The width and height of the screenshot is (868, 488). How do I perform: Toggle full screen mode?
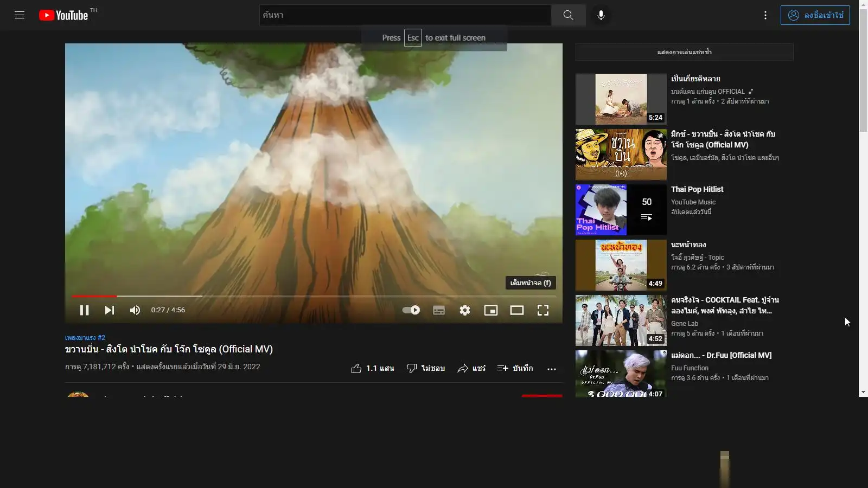(543, 310)
